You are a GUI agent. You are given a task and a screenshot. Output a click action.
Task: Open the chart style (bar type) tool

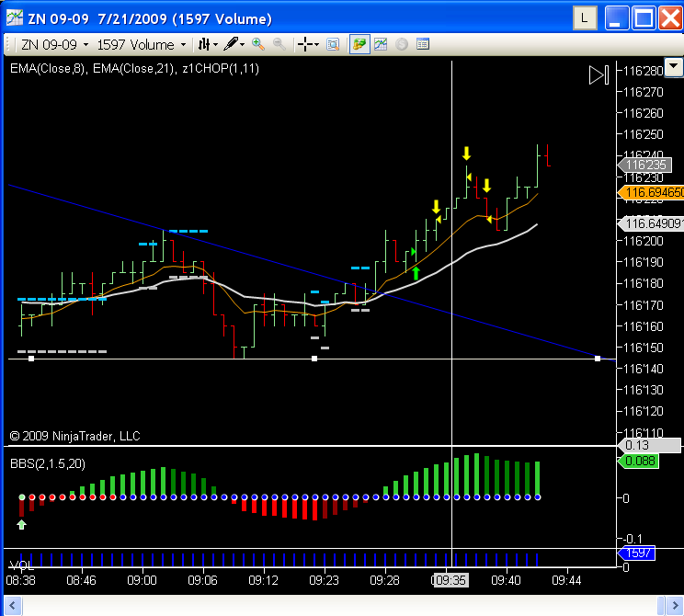(x=204, y=44)
